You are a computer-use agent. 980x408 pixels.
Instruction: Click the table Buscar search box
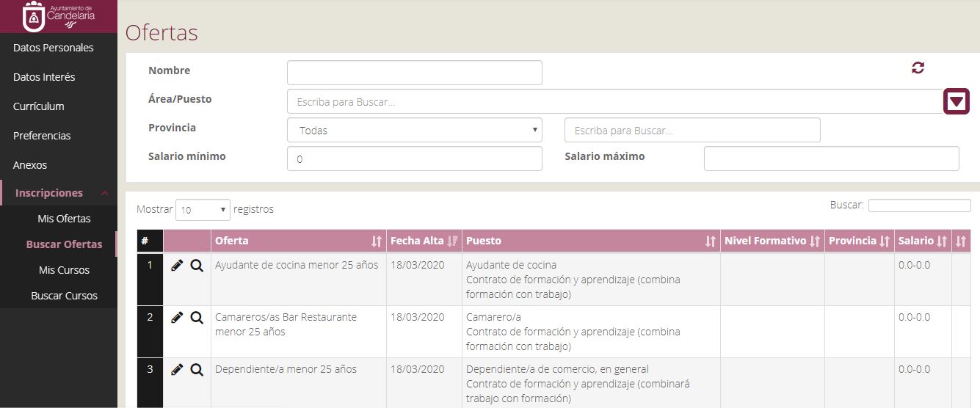[x=919, y=205]
